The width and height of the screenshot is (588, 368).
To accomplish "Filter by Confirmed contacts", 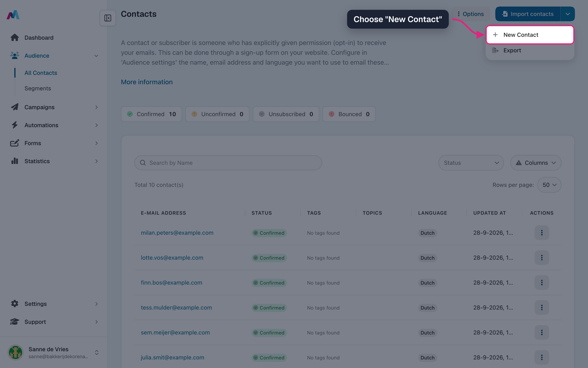I will tap(151, 114).
